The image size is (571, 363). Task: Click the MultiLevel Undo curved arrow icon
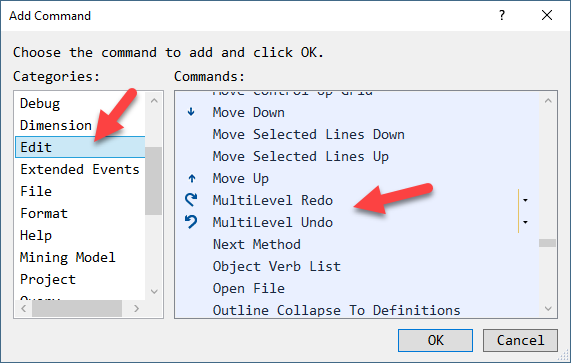coord(191,222)
